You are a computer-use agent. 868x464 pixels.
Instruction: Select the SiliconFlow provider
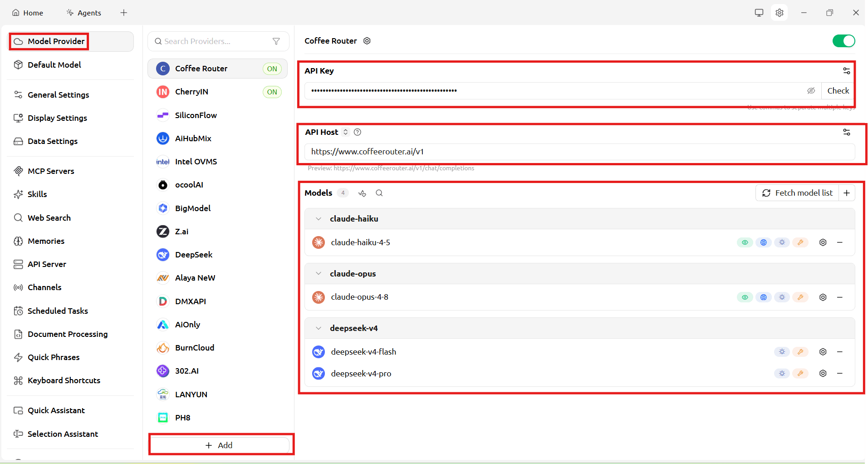tap(218, 115)
